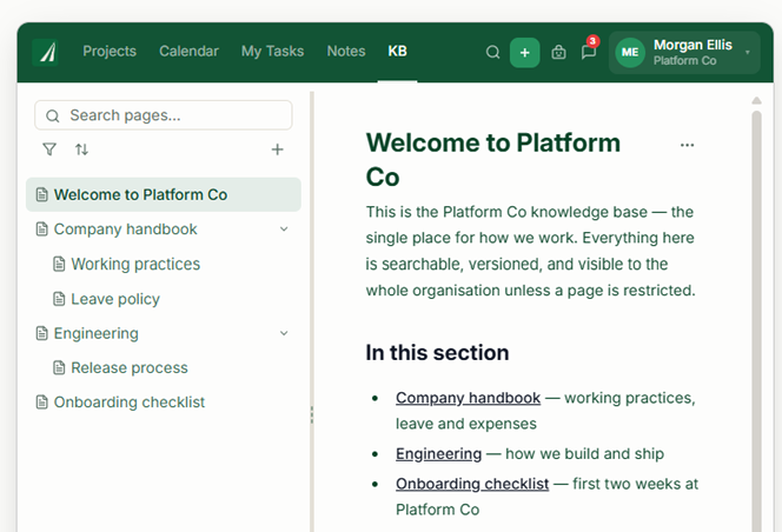Open global search magnifier in header
Screen dimensions: 782x532
pos(493,52)
